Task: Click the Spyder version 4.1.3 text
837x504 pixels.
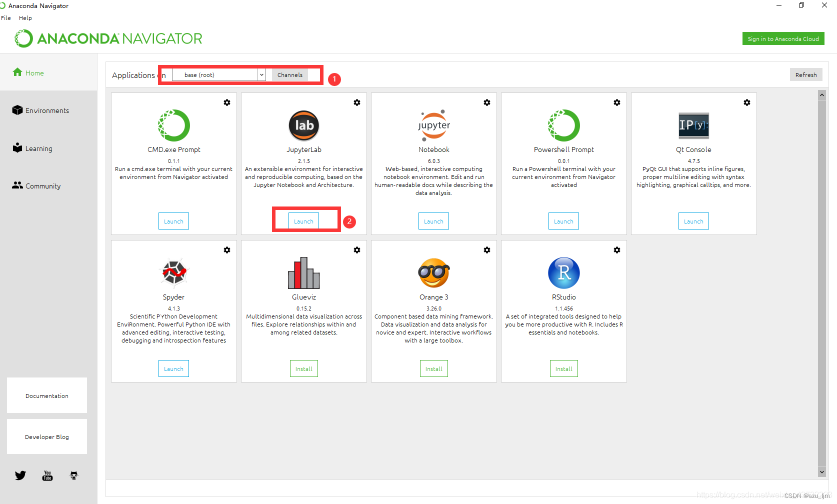Action: coord(174,309)
